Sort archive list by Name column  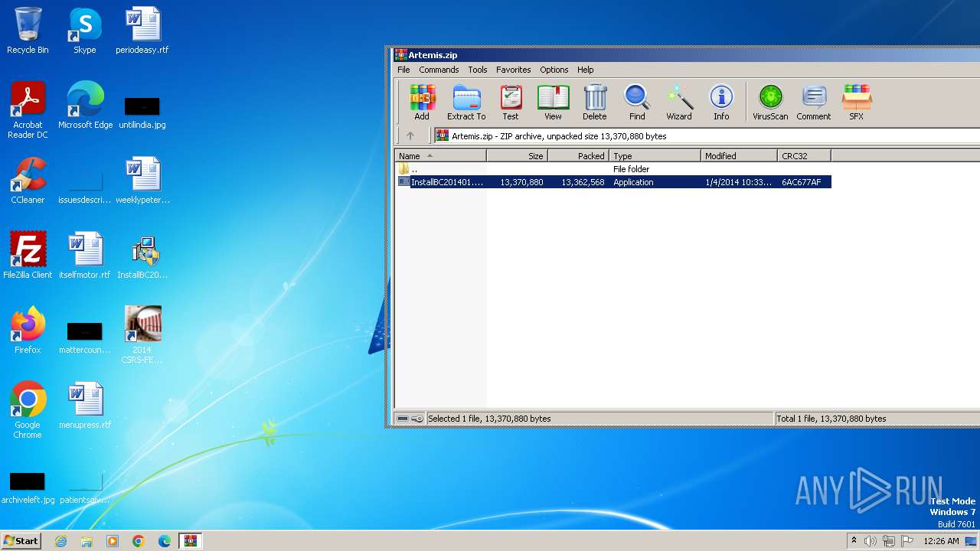coord(440,156)
